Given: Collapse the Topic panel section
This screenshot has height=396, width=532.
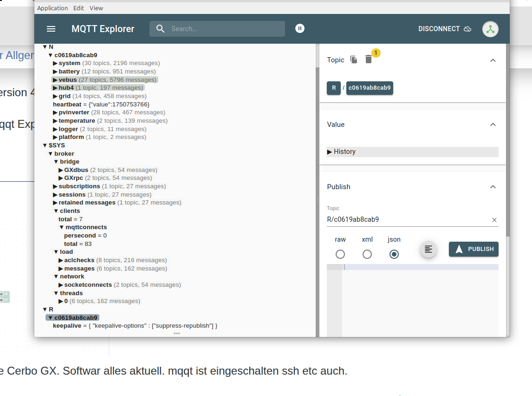Looking at the screenshot, I should tap(493, 60).
